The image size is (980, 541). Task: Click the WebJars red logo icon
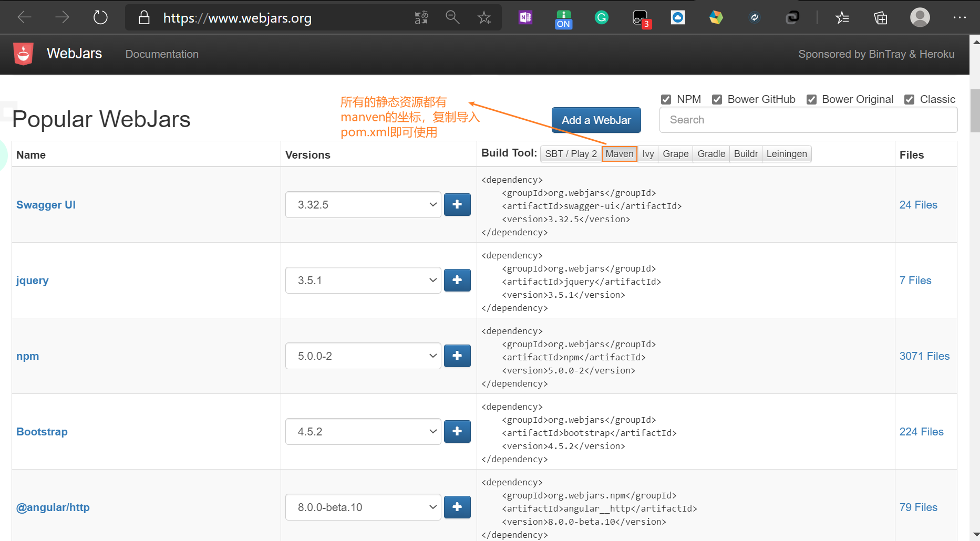23,54
